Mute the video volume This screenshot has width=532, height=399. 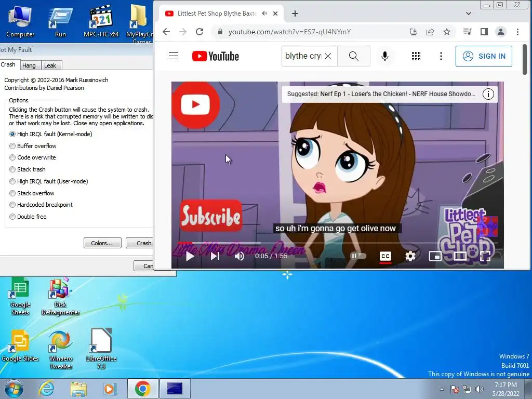coord(240,256)
